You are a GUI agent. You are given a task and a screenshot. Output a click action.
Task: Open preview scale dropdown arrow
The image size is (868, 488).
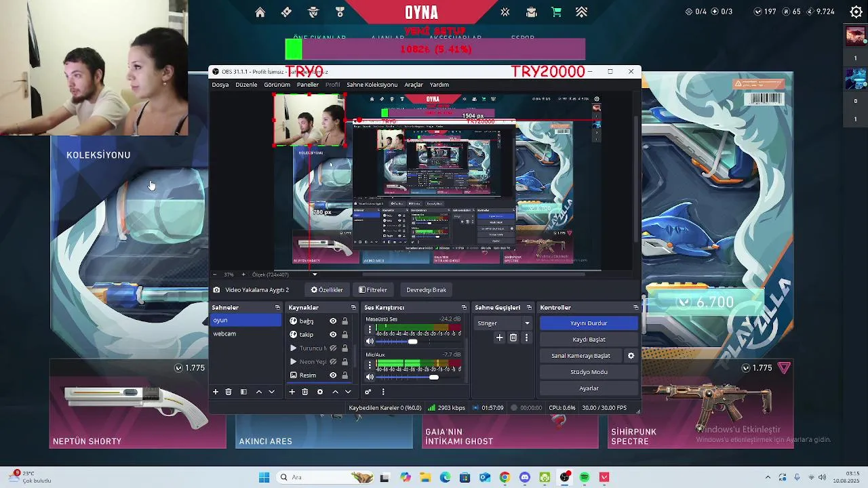coord(315,274)
